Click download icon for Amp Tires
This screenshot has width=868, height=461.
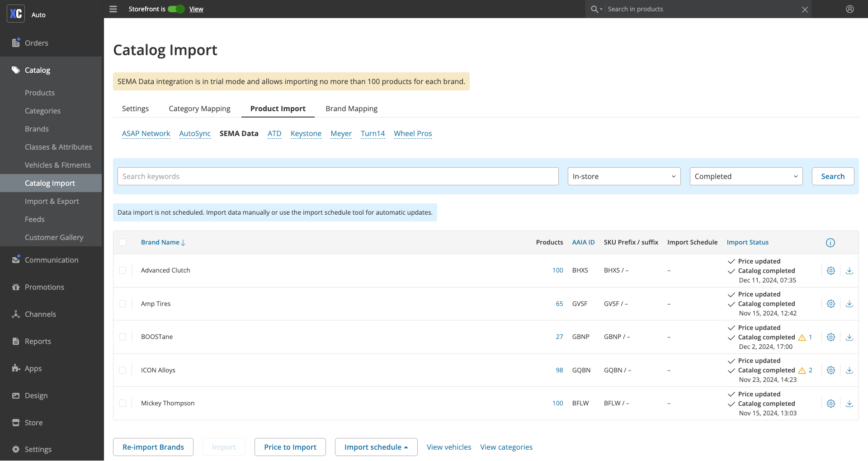point(849,304)
